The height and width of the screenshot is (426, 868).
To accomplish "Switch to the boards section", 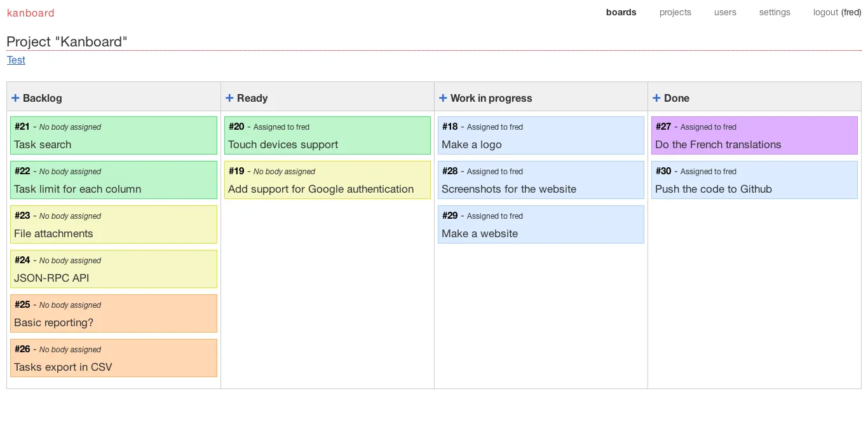I will pyautogui.click(x=621, y=12).
